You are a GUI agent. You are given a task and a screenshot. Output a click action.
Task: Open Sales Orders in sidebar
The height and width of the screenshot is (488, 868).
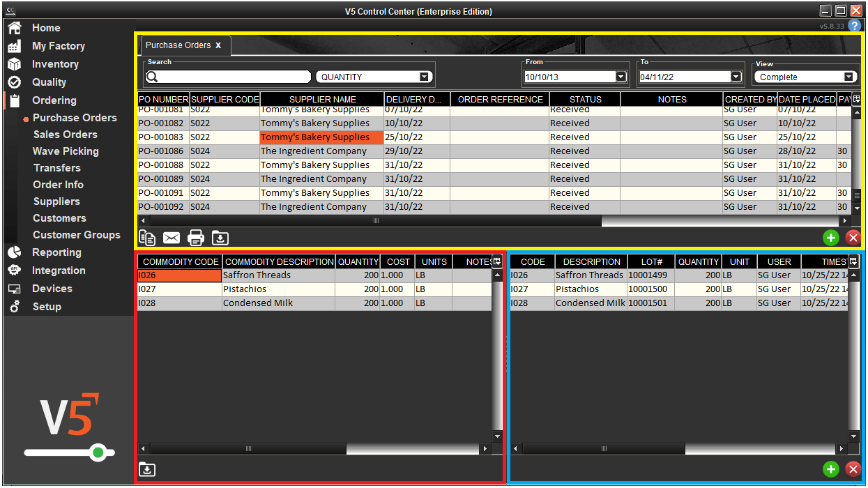pyautogui.click(x=66, y=135)
